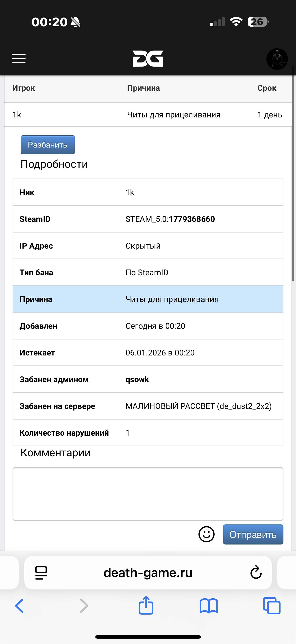Image resolution: width=296 pixels, height=644 pixels.
Task: Tap the Safari page settings icon
Action: [x=41, y=573]
